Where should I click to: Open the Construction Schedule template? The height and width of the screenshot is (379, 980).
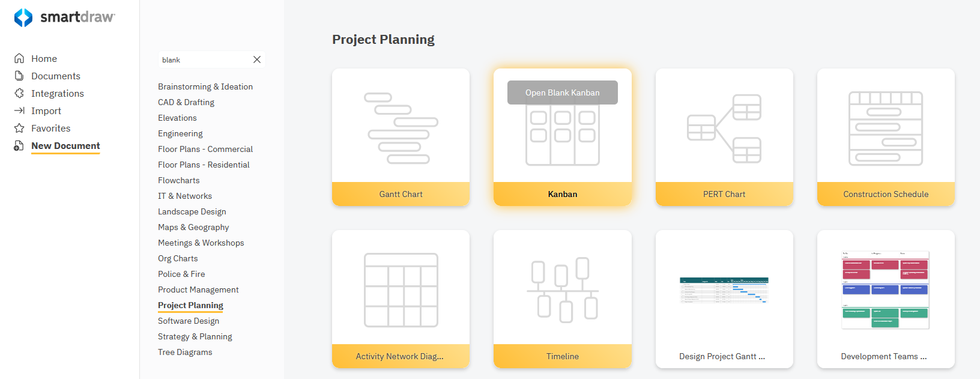coord(886,137)
